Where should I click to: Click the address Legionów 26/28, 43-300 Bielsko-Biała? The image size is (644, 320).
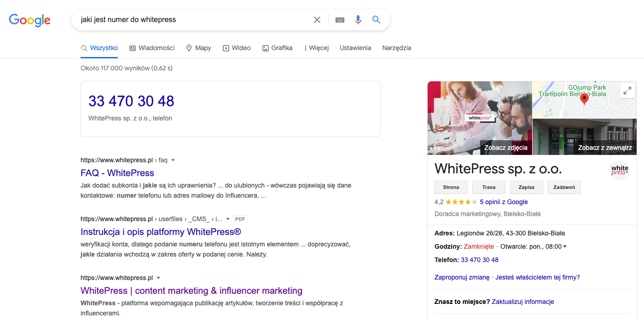point(511,233)
